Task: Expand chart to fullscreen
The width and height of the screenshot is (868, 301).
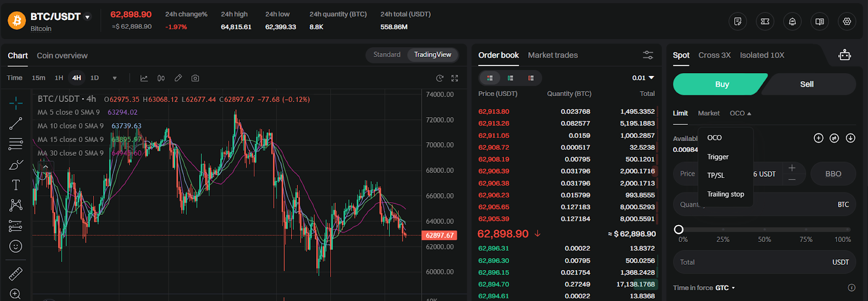Action: [x=455, y=78]
